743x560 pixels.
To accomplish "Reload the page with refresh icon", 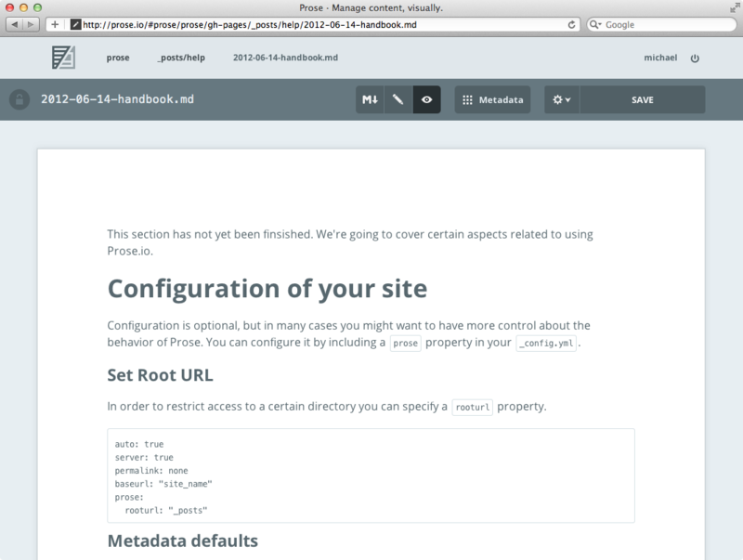I will 571,25.
